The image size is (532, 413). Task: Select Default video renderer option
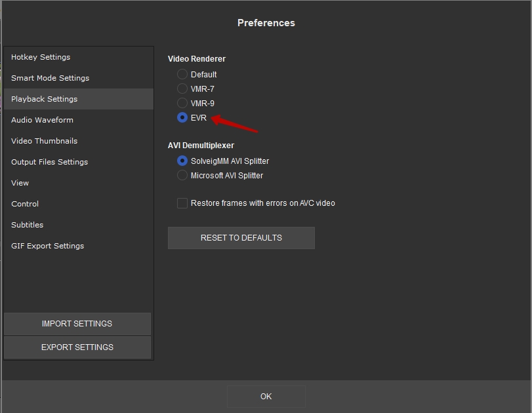click(182, 75)
